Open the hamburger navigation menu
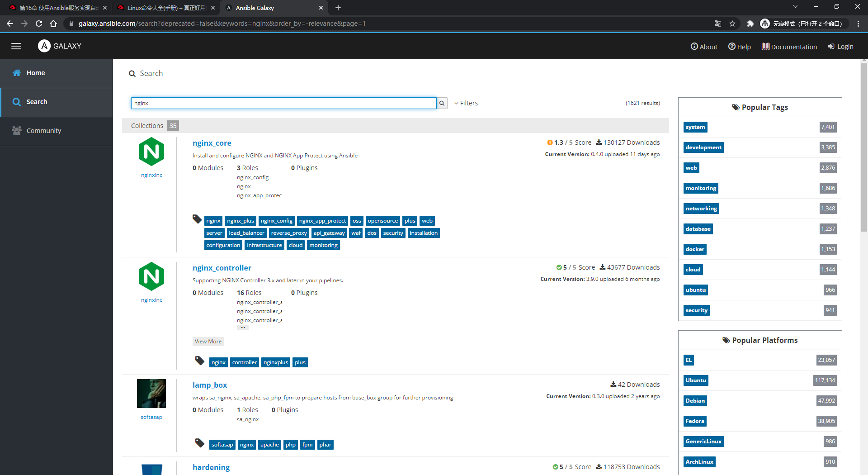868x475 pixels. [x=16, y=46]
